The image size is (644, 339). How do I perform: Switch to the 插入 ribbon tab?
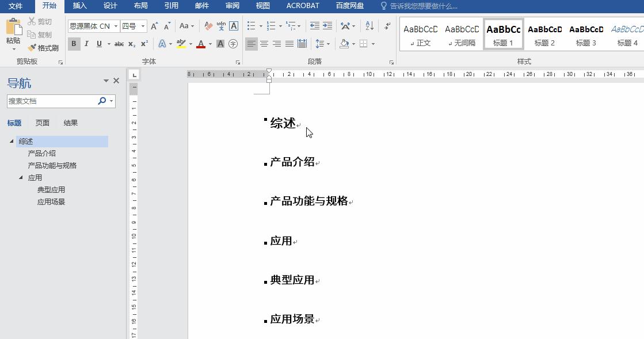point(79,6)
